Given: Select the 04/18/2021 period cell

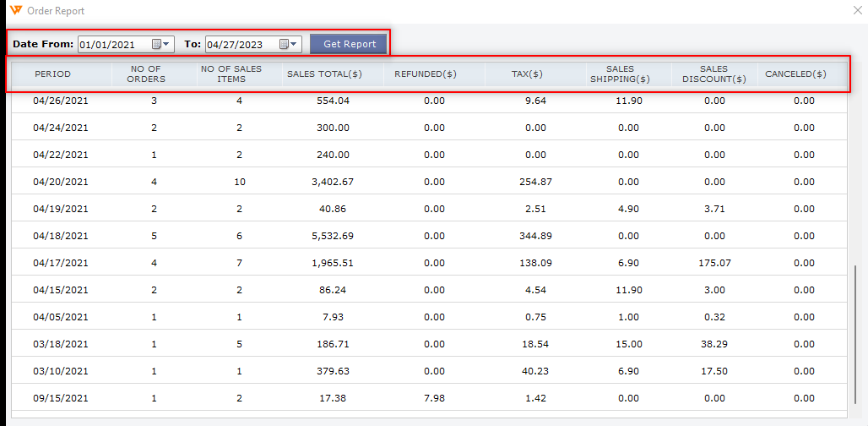Looking at the screenshot, I should 60,236.
